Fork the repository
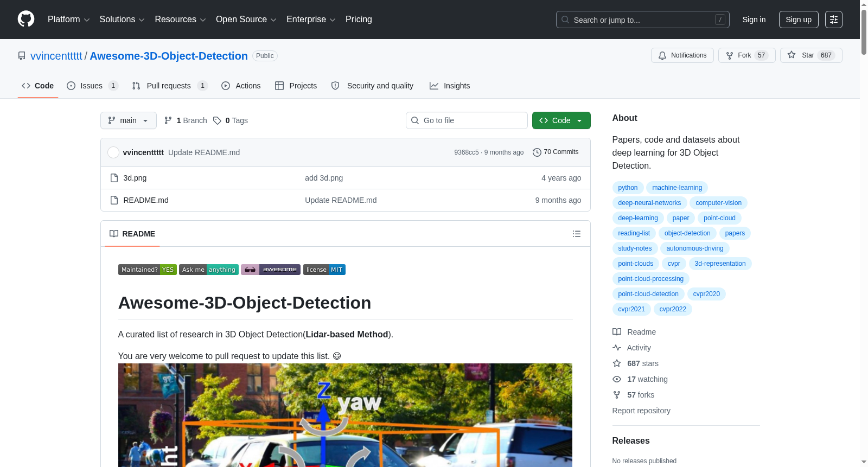 (745, 55)
